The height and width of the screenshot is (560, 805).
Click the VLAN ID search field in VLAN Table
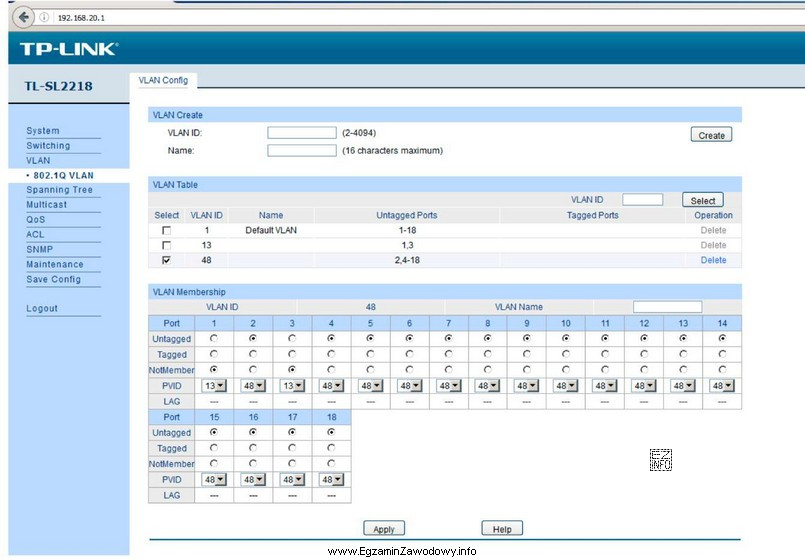pos(642,200)
